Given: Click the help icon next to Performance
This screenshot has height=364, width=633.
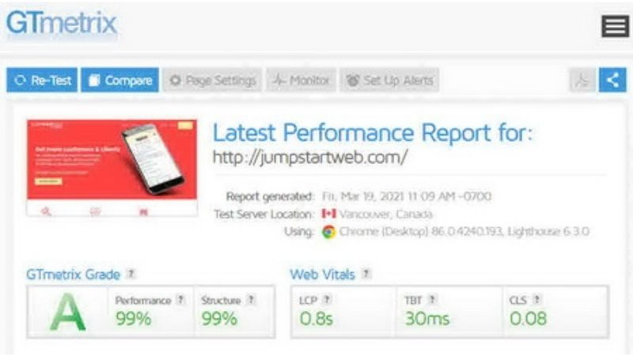Looking at the screenshot, I should pos(181,300).
